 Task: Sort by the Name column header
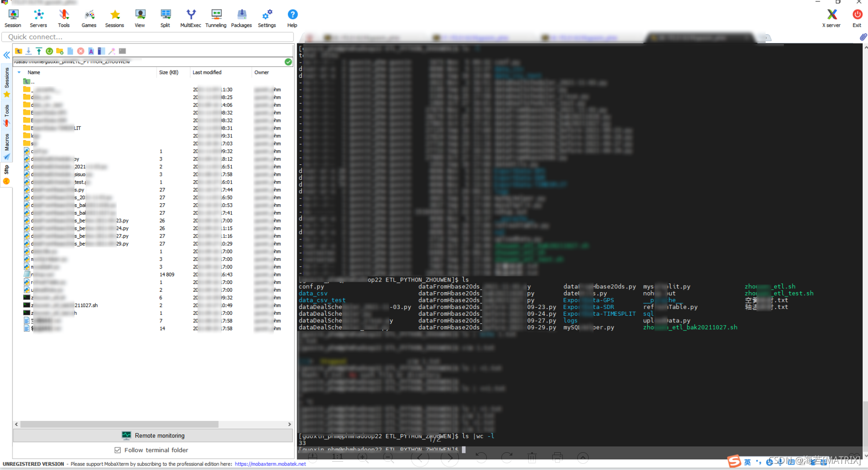point(34,73)
